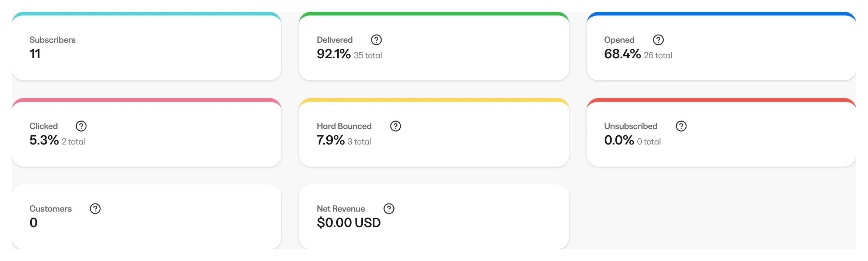Click the 26 total opened count

click(658, 55)
